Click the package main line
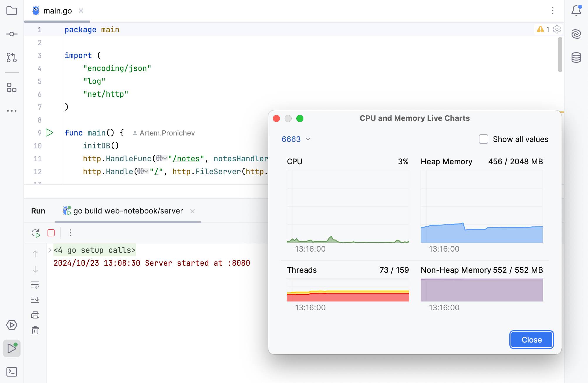This screenshot has width=588, height=383. coord(92,30)
